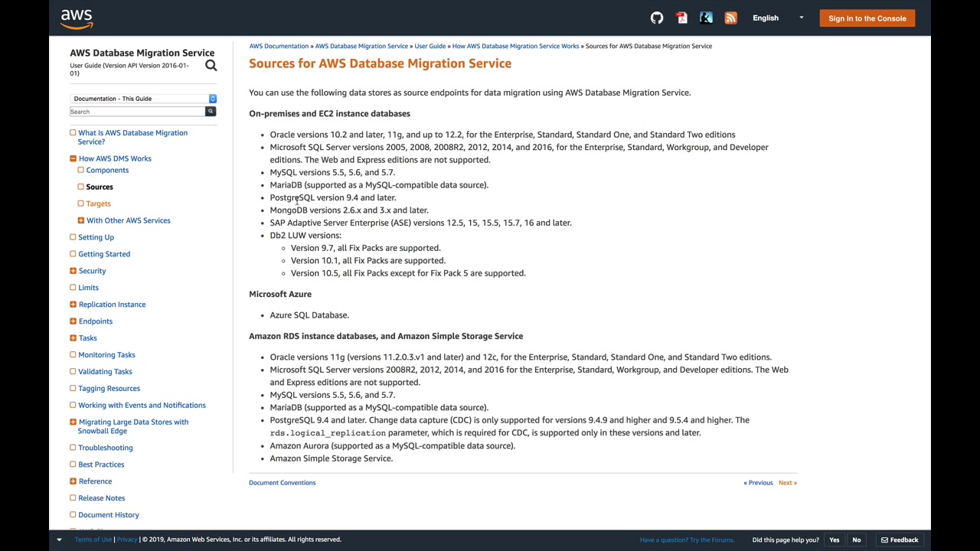The image size is (980, 551).
Task: Click 'Have a question? Try the Forums.'
Action: (687, 540)
